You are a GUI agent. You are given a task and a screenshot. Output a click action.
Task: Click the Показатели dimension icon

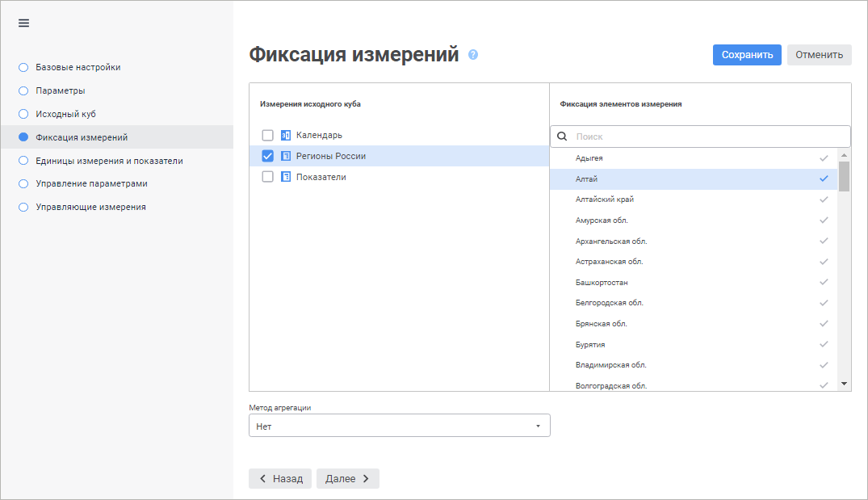point(285,177)
